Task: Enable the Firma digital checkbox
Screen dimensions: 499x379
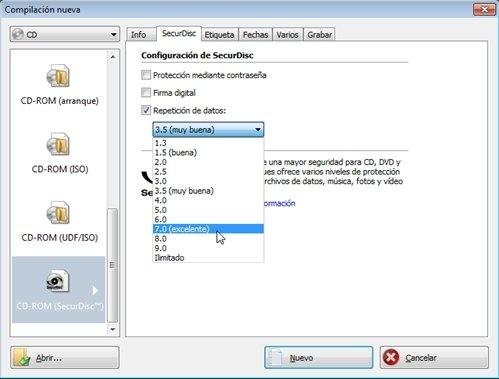Action: click(146, 93)
